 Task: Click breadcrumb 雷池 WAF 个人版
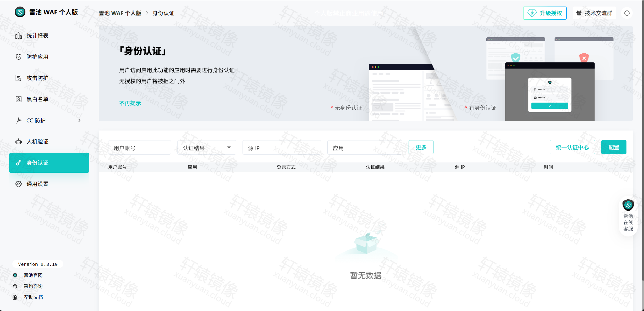pyautogui.click(x=120, y=13)
